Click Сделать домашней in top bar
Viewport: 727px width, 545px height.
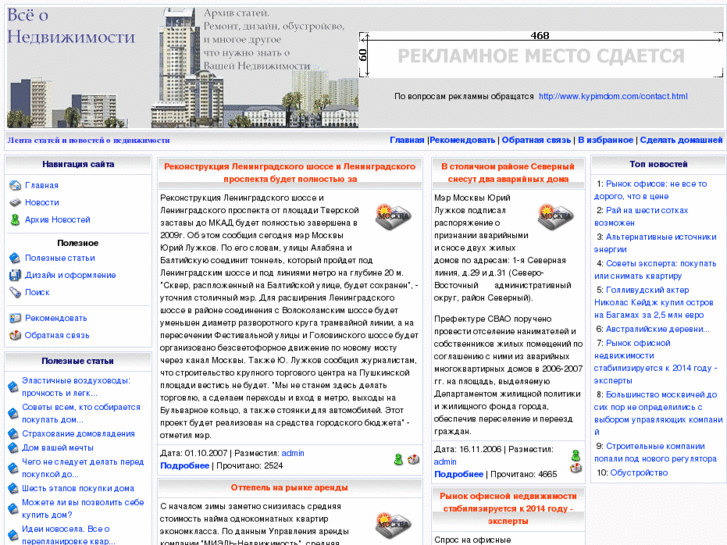point(681,140)
